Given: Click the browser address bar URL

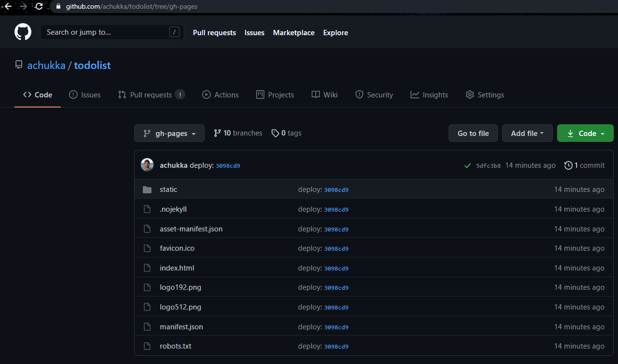Looking at the screenshot, I should 132,6.
